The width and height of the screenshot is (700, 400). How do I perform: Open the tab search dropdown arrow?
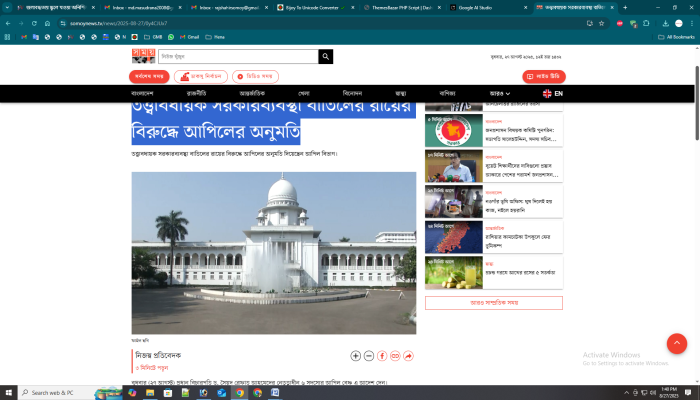7,7
